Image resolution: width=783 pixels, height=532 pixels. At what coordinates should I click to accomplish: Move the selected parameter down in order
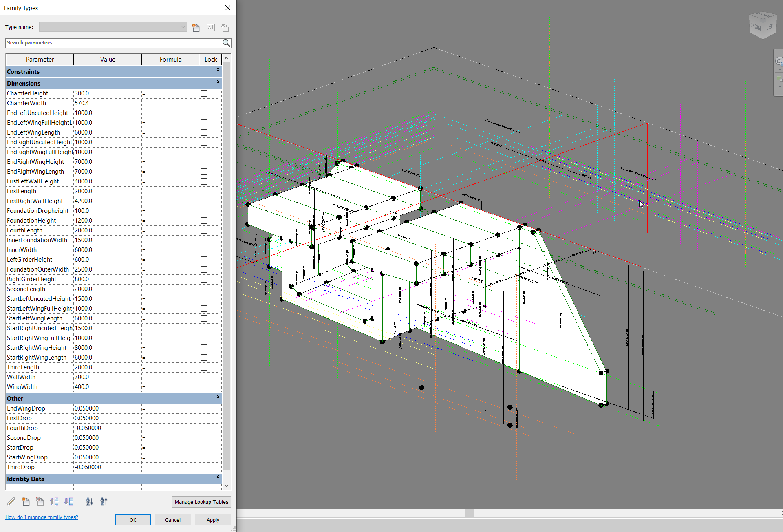click(68, 501)
